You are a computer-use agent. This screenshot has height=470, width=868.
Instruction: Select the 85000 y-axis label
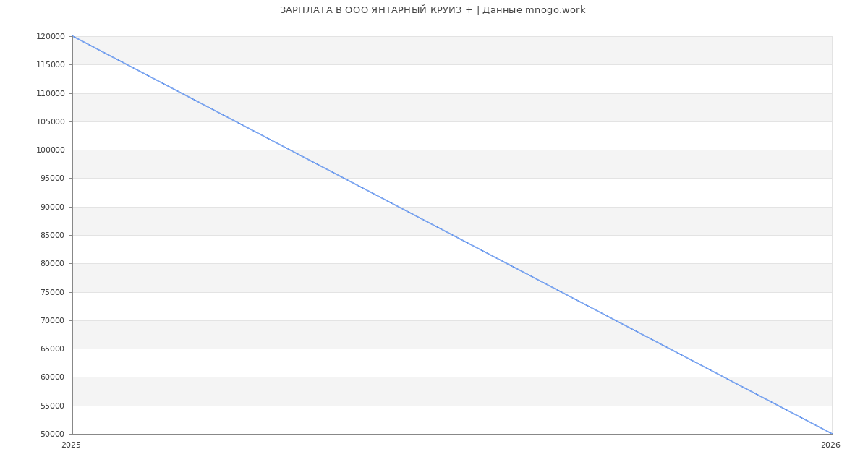(52, 236)
